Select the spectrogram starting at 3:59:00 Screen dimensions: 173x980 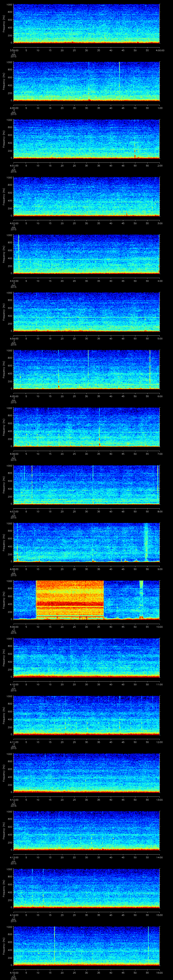(87, 24)
